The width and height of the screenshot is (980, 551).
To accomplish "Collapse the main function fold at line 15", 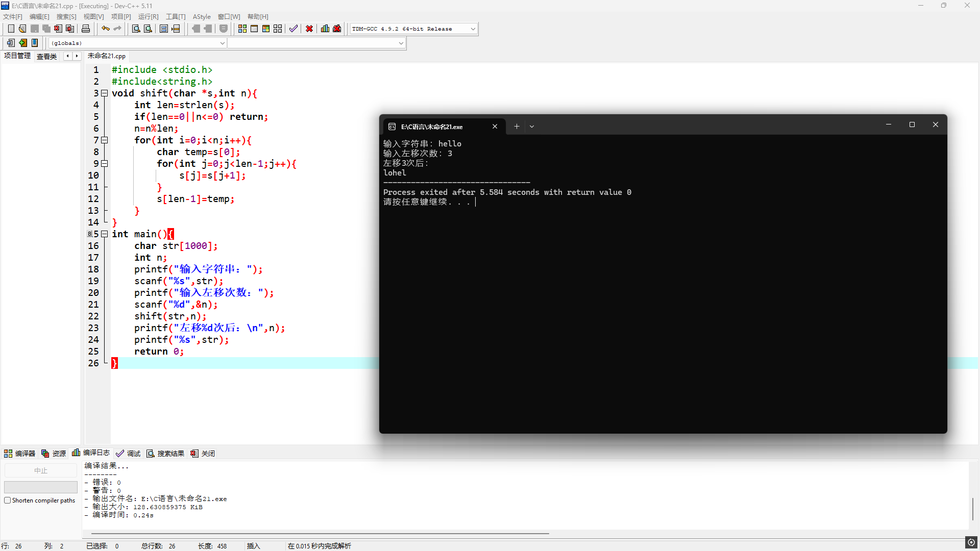I will coord(105,234).
